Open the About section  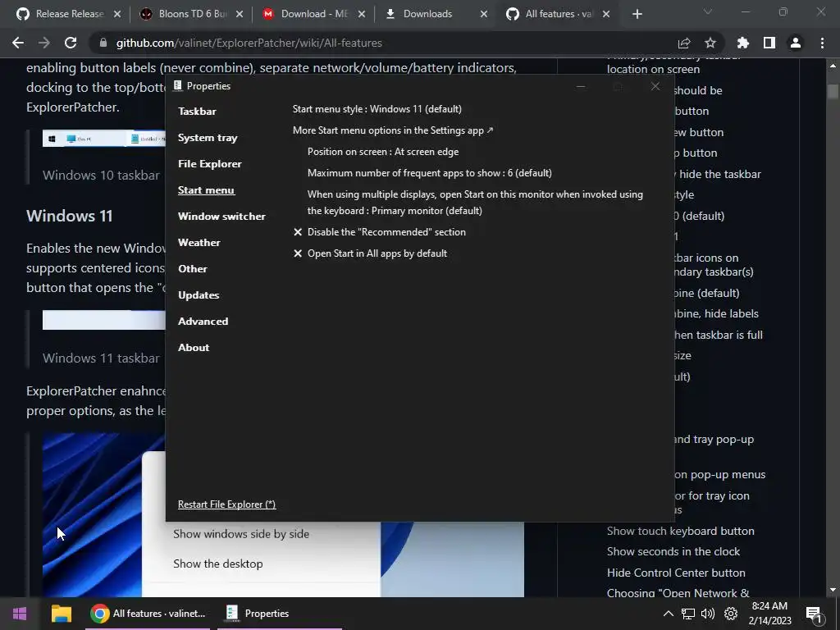pyautogui.click(x=194, y=348)
